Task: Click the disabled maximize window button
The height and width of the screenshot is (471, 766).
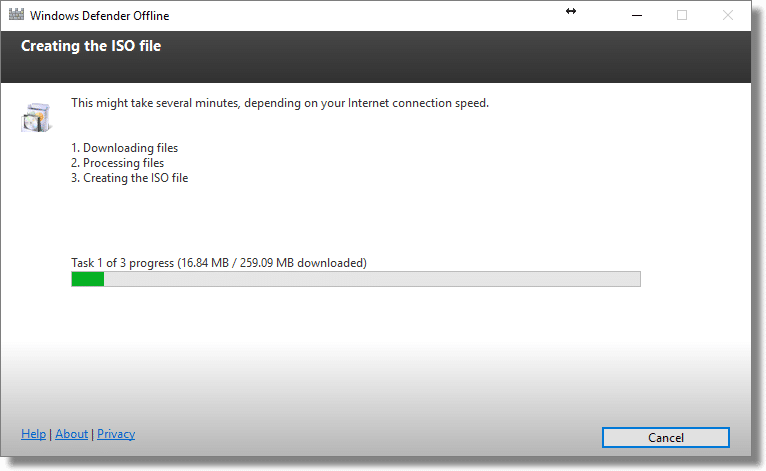Action: click(x=682, y=15)
